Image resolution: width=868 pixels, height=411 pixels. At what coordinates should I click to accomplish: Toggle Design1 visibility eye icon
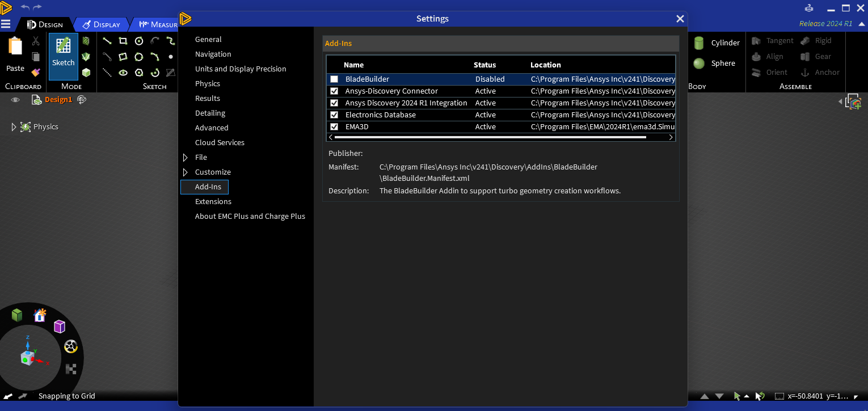point(15,100)
